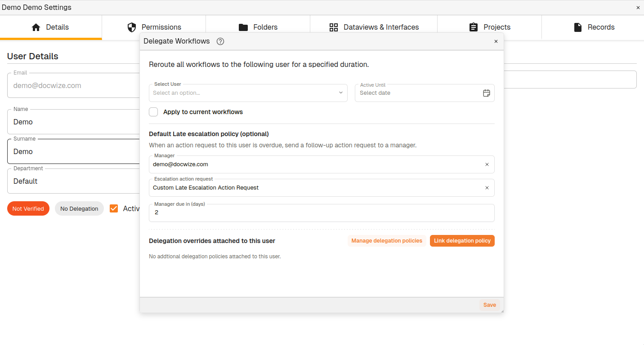Screen dimensions: 644x345
Task: Enable Apply to current workflows checkbox
Action: click(x=154, y=112)
